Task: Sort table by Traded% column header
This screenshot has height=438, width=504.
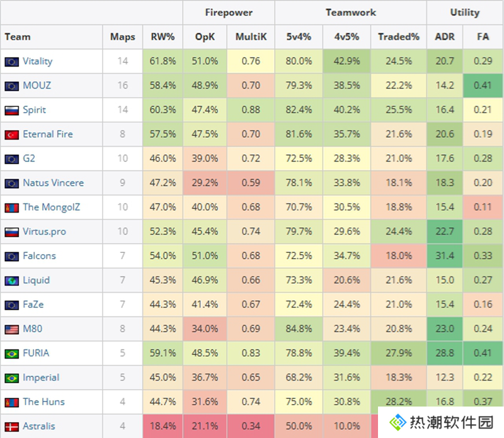Action: [x=399, y=37]
